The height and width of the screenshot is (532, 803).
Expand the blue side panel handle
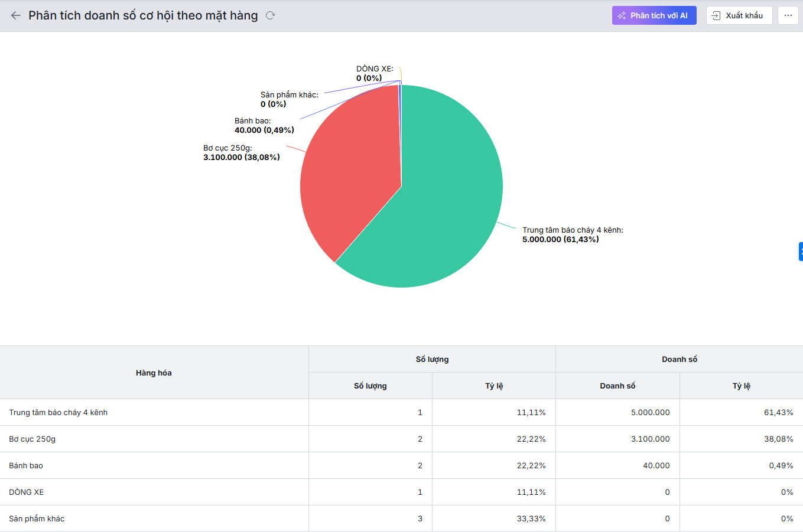coord(800,251)
